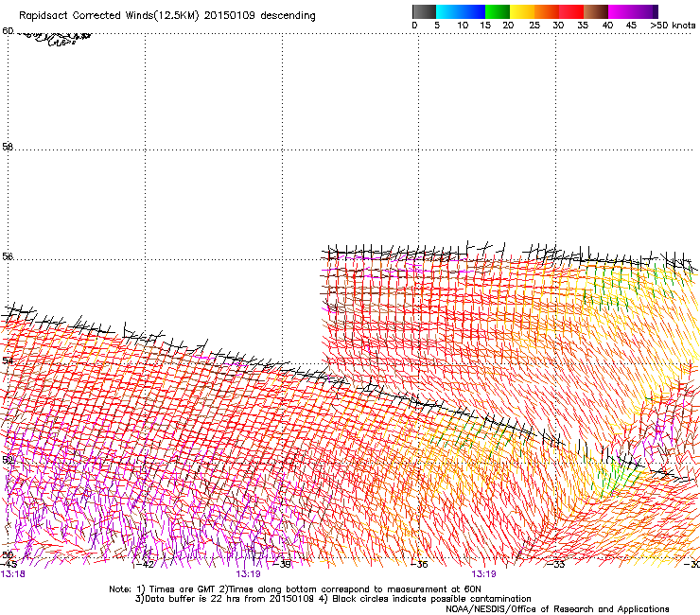Select the magenta 40-45 knots legend color
This screenshot has width=700, height=615.
(x=621, y=11)
